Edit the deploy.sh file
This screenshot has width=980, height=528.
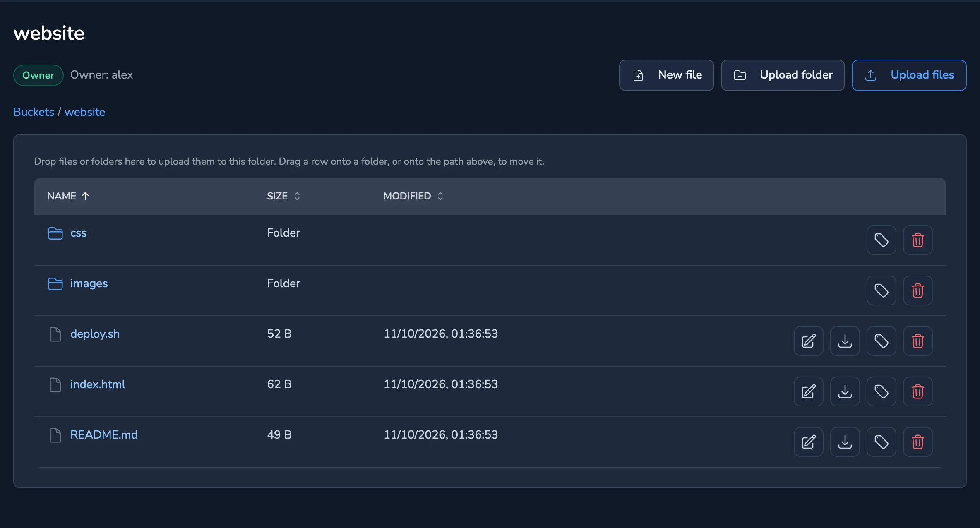tap(808, 341)
